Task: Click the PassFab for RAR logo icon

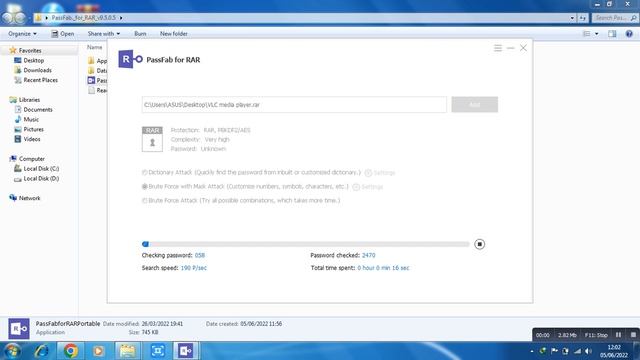Action: [130, 59]
